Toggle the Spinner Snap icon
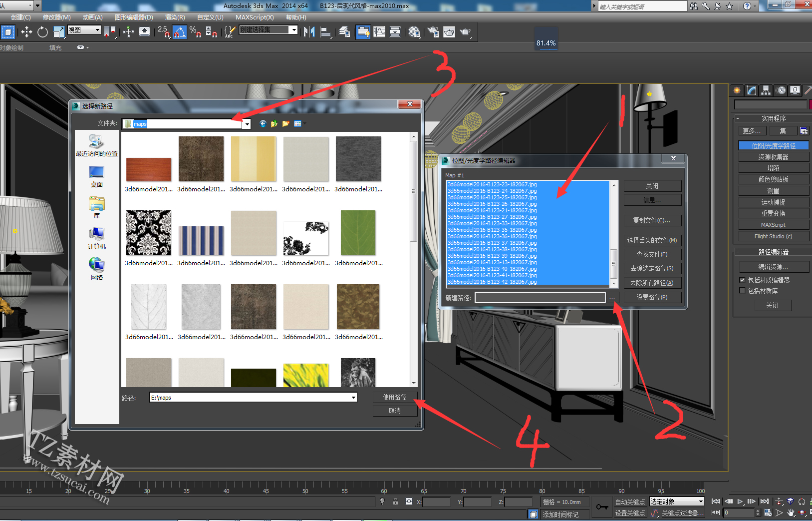 click(211, 32)
